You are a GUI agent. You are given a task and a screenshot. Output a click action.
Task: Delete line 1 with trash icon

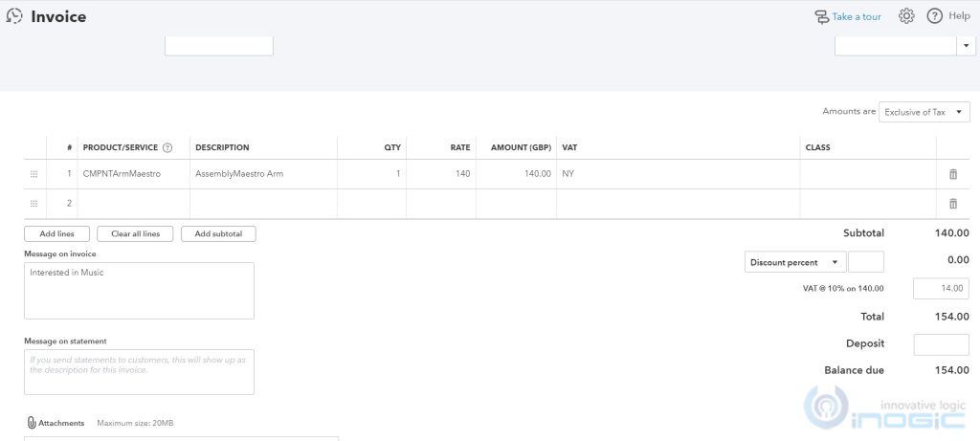(952, 174)
